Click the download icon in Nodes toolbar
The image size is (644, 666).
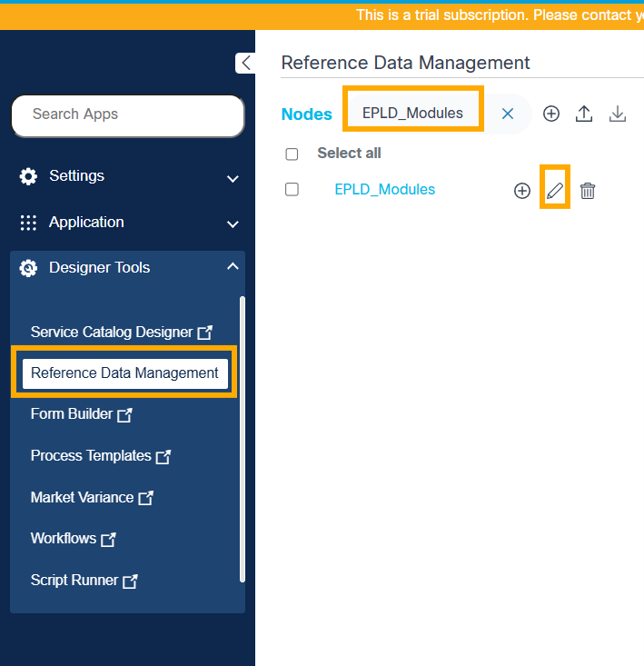pyautogui.click(x=618, y=114)
